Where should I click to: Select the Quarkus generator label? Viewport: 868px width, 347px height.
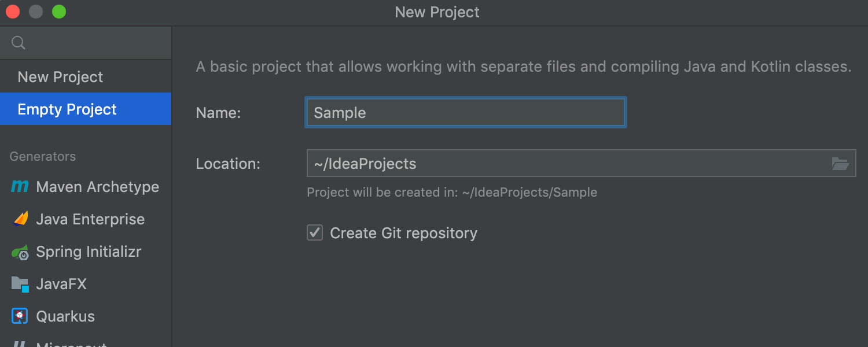(x=65, y=316)
